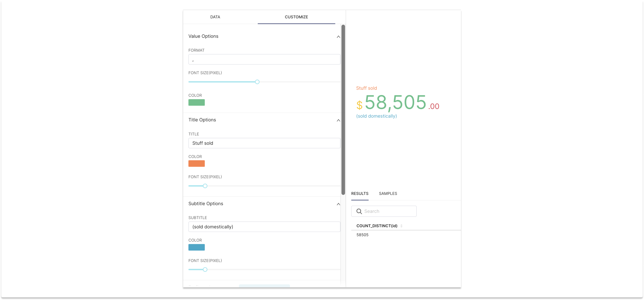Click the value font size slider handle

coord(257,82)
